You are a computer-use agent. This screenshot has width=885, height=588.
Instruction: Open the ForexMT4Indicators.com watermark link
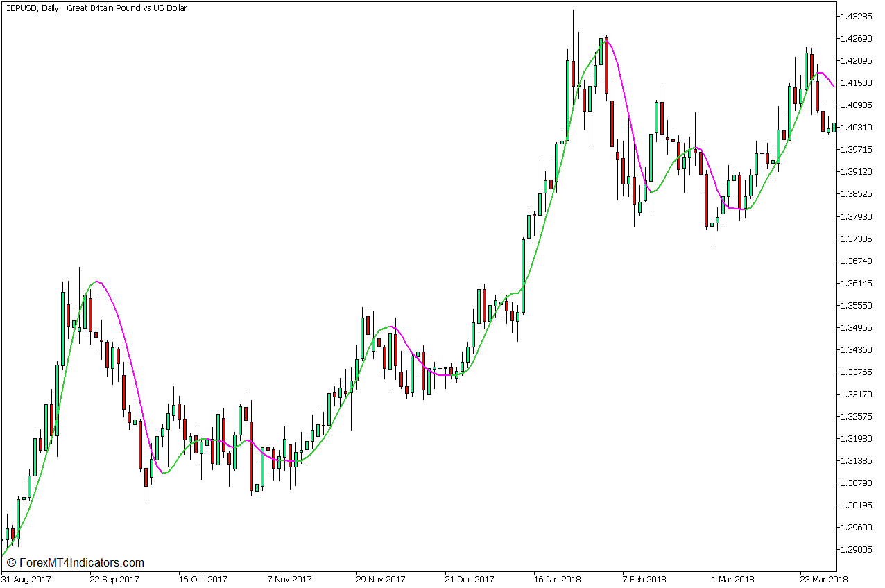coord(75,563)
